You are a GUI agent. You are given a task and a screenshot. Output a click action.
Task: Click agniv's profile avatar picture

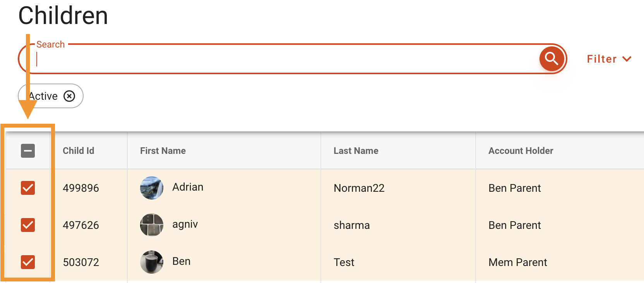coord(152,225)
